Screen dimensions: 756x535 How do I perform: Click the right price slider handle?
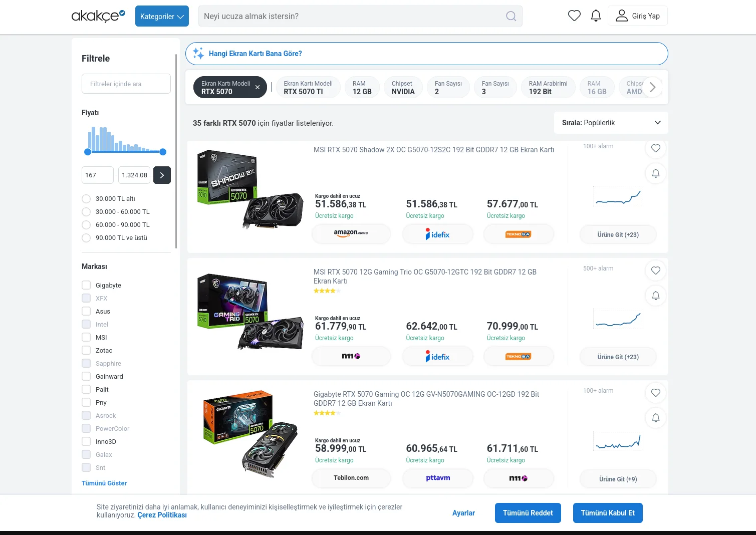coord(163,152)
